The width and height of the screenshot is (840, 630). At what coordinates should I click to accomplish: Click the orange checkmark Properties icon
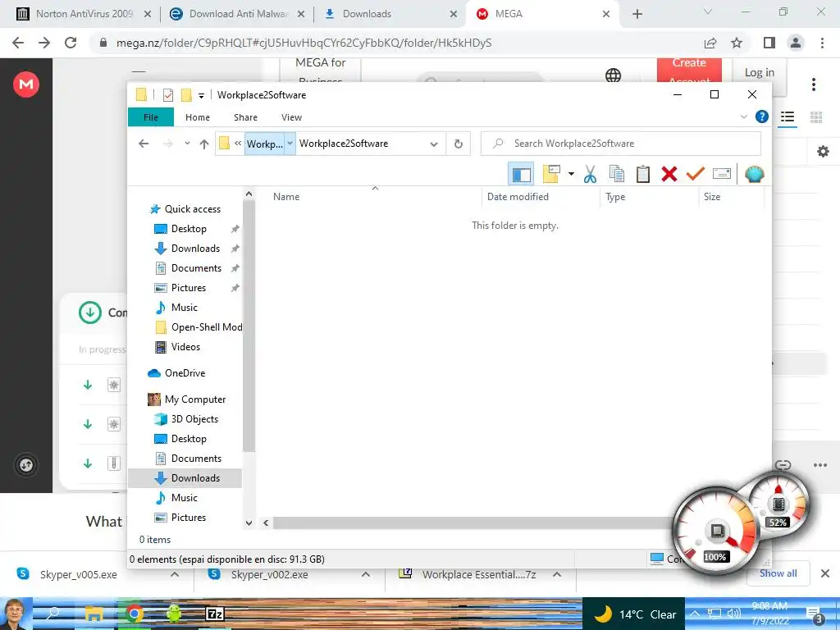pos(696,174)
